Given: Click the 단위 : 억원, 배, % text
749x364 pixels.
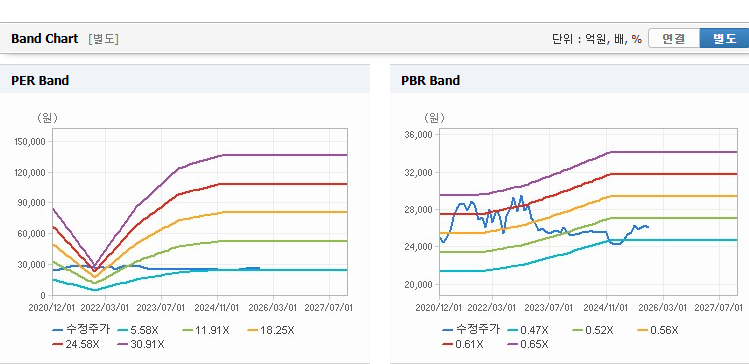Looking at the screenshot, I should coord(597,39).
